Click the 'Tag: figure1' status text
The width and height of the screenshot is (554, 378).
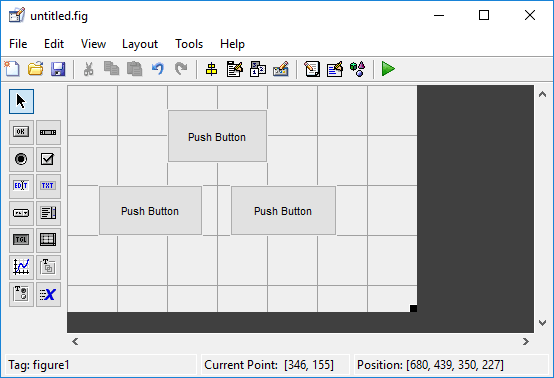(x=39, y=365)
